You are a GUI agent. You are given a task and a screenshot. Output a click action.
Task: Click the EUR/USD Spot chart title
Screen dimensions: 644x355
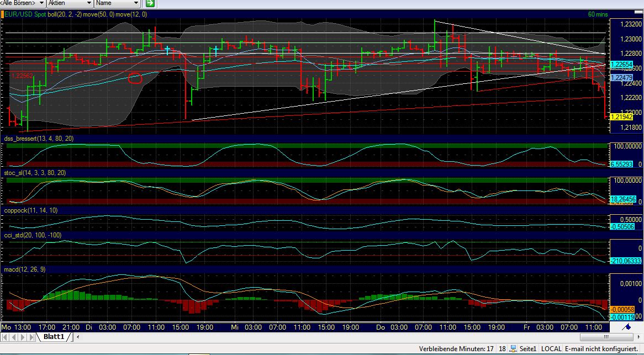[25, 14]
